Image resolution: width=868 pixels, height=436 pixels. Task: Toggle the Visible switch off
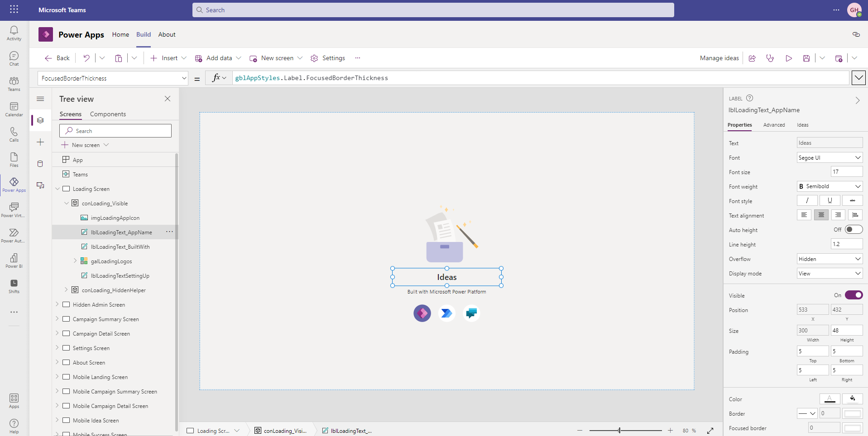pyautogui.click(x=854, y=295)
